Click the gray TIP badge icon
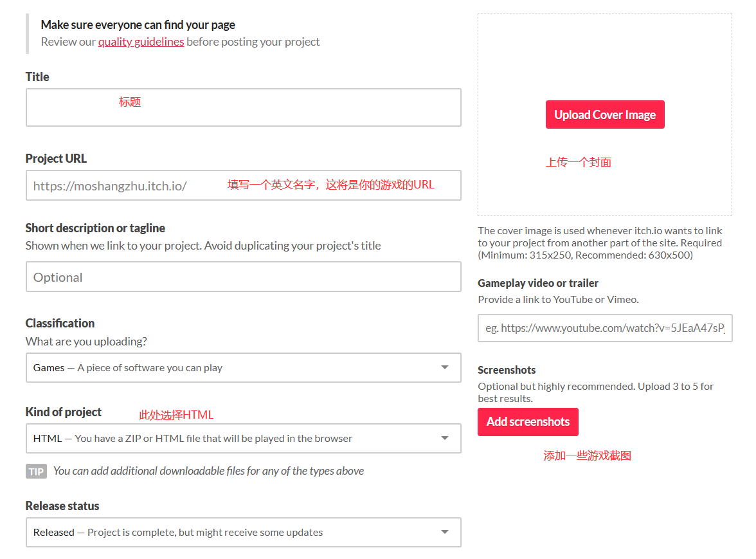756x559 pixels. click(36, 472)
